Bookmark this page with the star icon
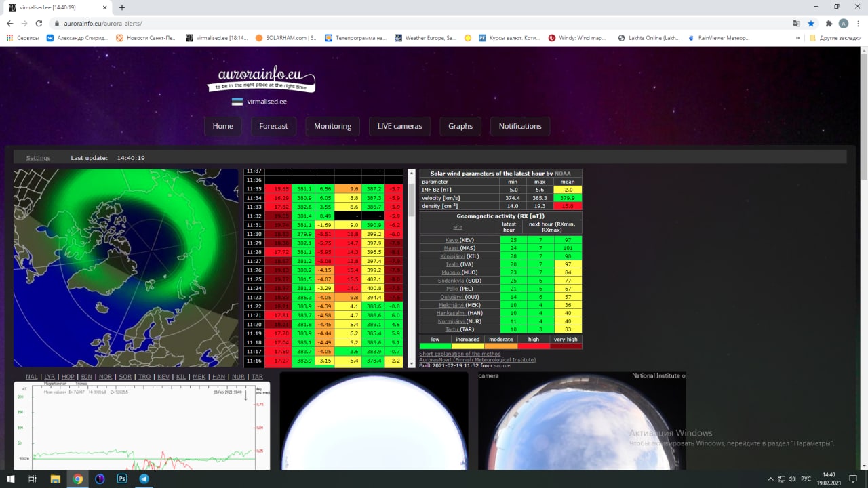868x488 pixels. [x=811, y=23]
